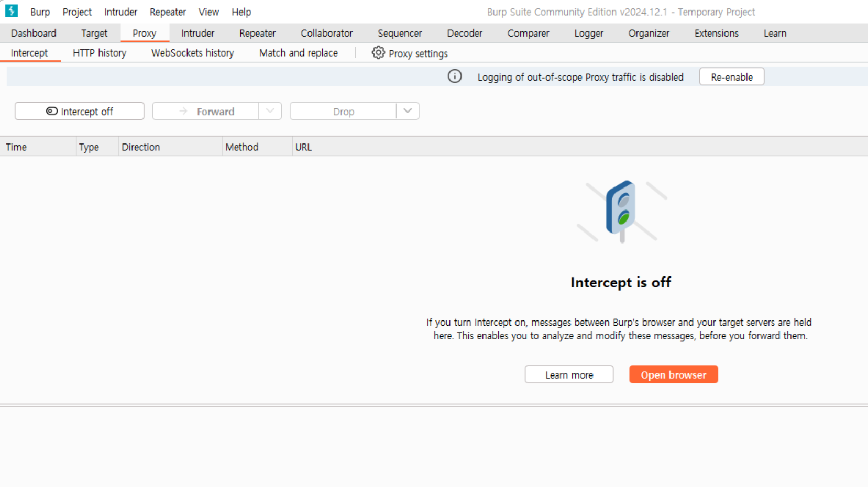
Task: Open the Logger tab
Action: (x=589, y=33)
